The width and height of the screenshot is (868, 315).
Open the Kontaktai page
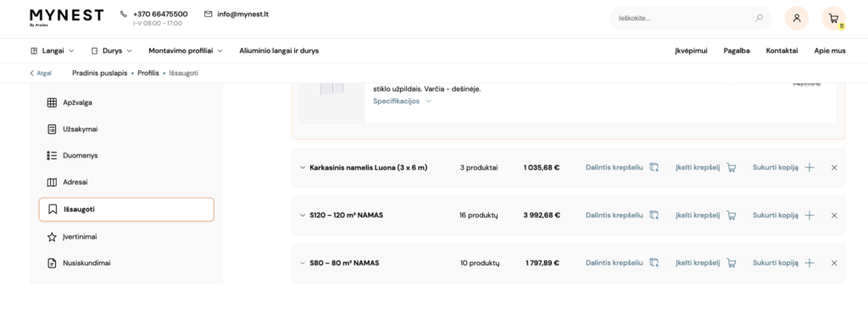coord(782,50)
